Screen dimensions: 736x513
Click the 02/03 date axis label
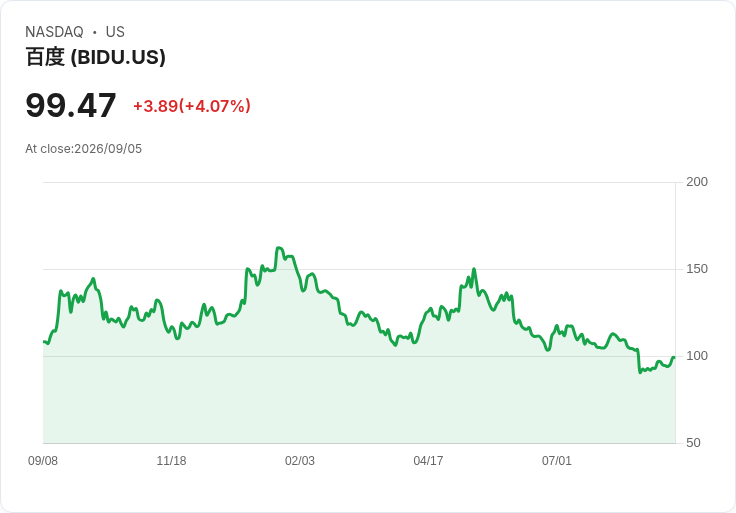[x=299, y=461]
